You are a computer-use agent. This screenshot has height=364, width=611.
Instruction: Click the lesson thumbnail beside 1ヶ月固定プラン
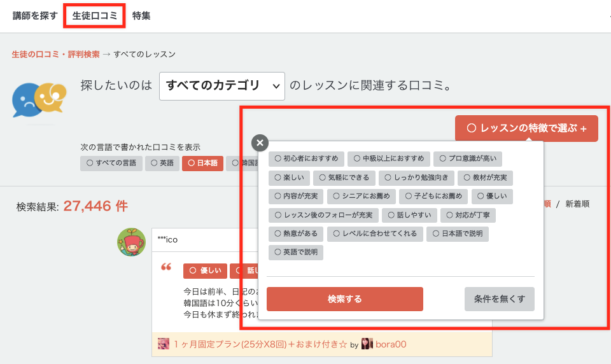(164, 344)
